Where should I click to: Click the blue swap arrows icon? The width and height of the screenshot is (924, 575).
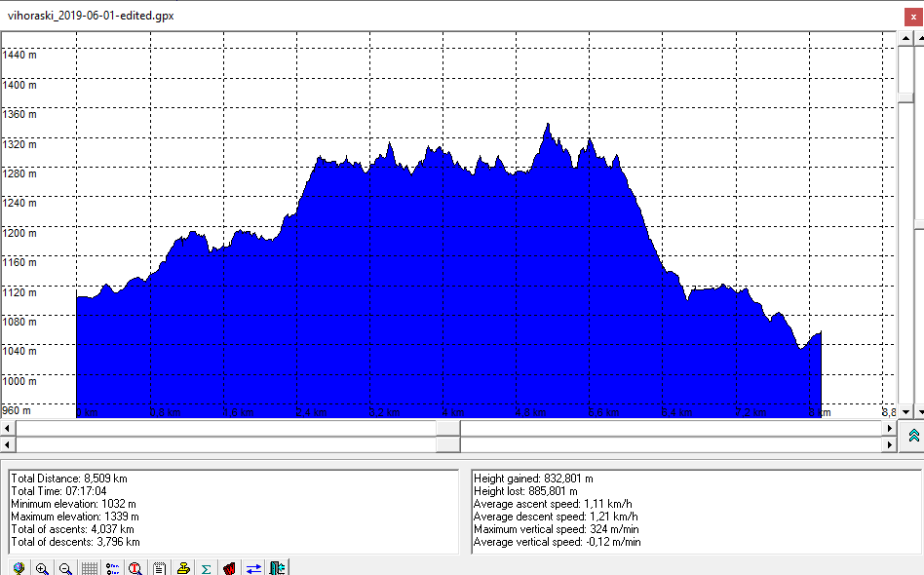tap(253, 568)
